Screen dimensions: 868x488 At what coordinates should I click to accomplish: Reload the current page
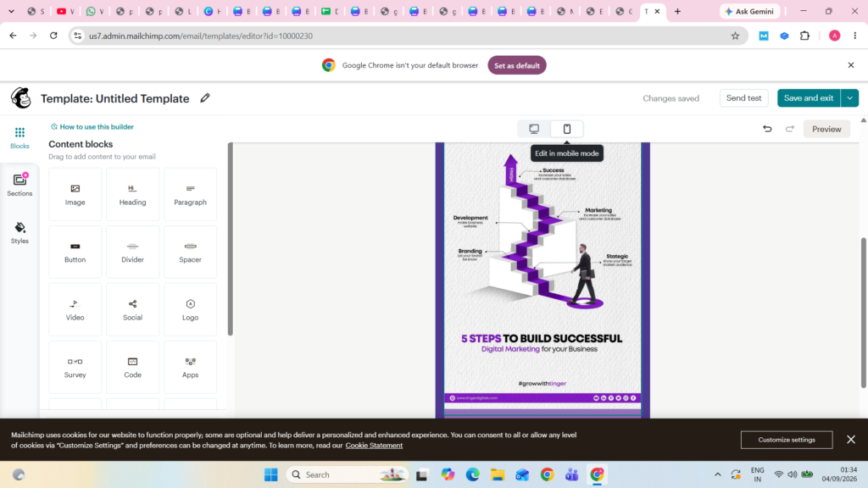pos(53,36)
